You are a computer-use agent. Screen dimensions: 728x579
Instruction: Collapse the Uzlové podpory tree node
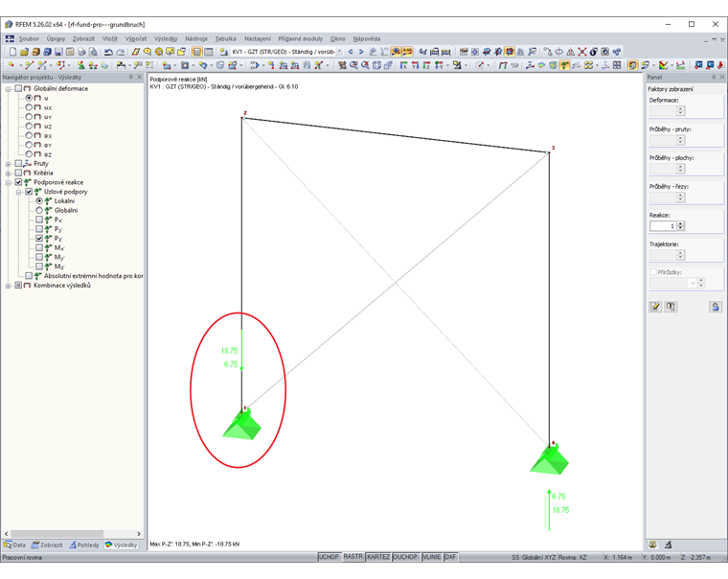pos(18,192)
